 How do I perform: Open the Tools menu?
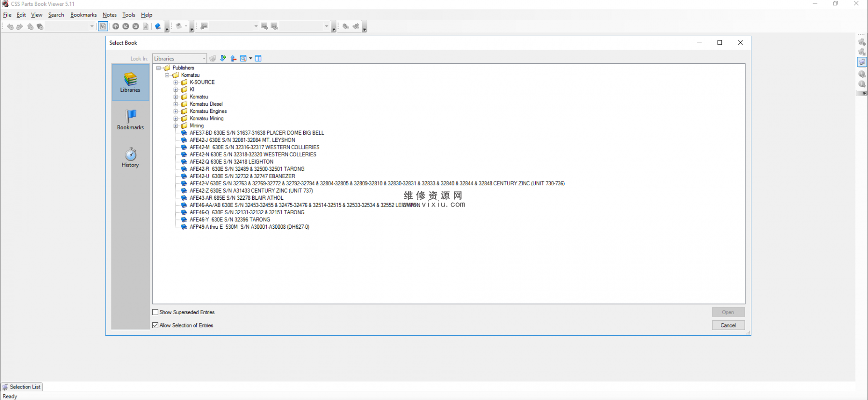[x=129, y=15]
